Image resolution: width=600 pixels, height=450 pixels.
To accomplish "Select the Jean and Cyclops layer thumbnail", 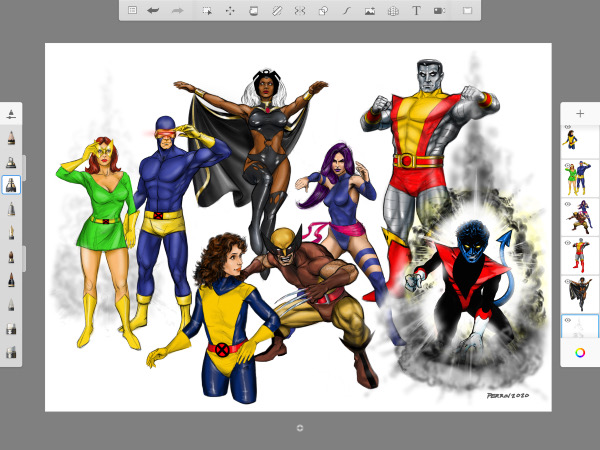I will (x=580, y=178).
